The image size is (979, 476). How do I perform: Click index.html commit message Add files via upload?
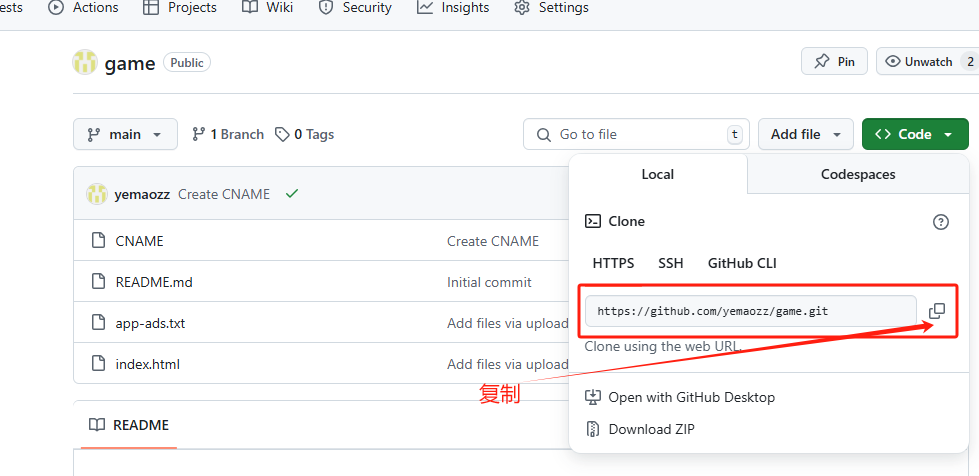(508, 364)
